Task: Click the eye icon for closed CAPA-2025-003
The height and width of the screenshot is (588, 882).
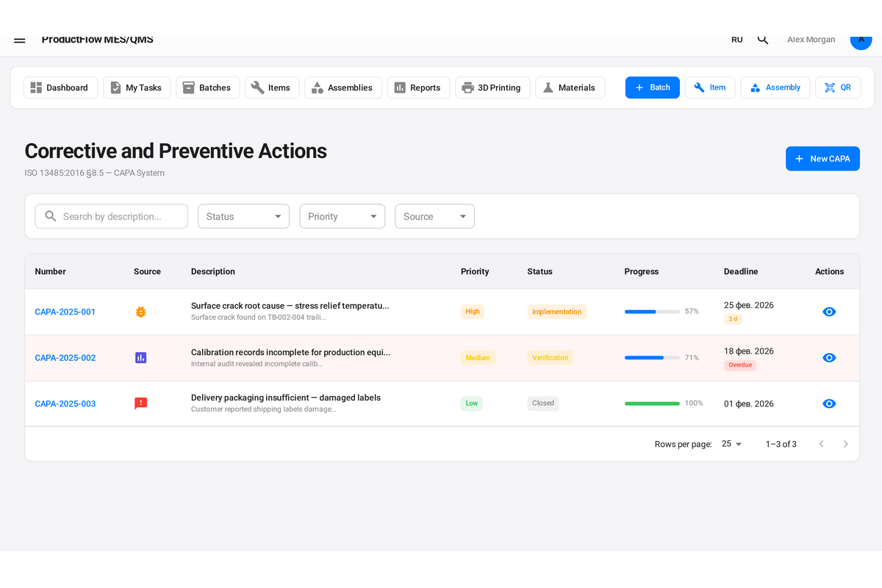Action: pos(829,404)
